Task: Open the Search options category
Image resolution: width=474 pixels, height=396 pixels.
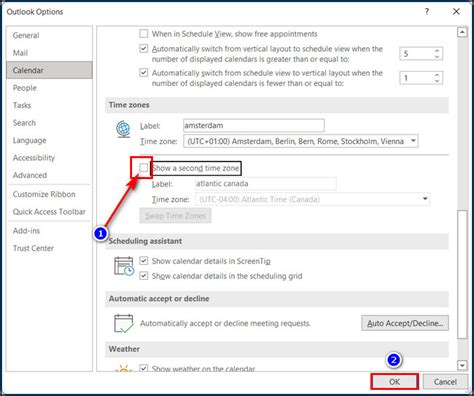Action: coord(49,123)
